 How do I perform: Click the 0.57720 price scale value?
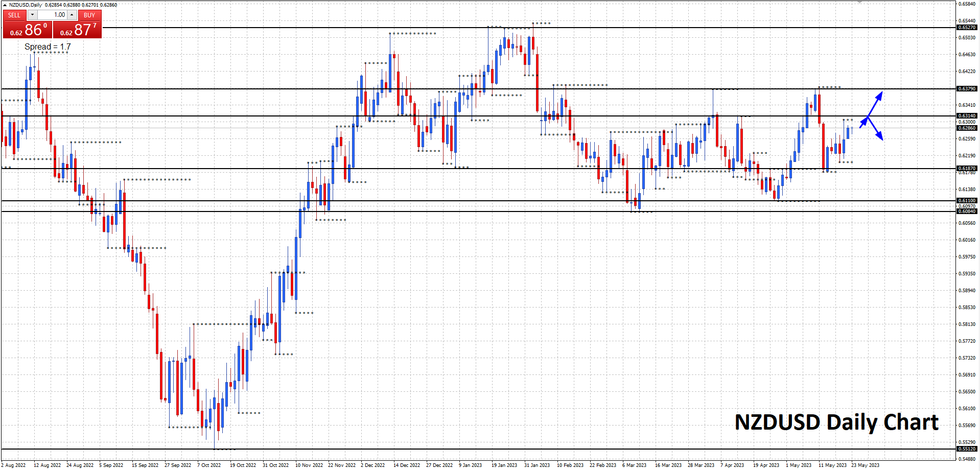pyautogui.click(x=967, y=341)
